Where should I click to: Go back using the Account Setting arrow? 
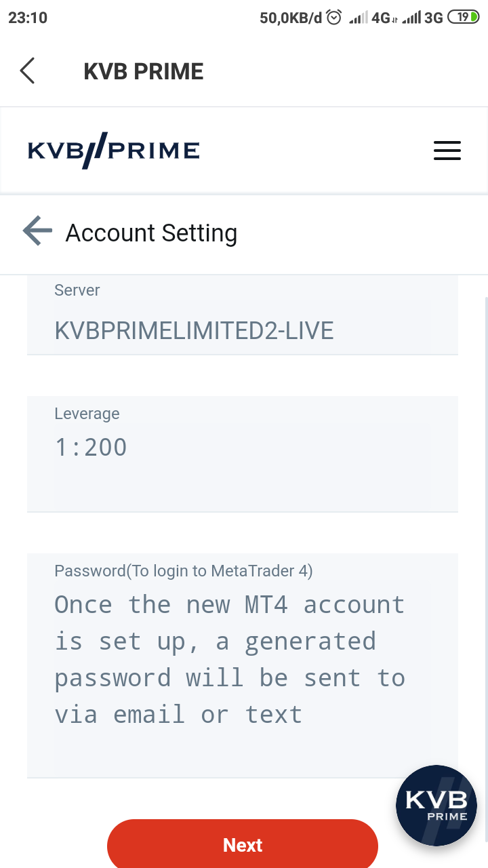click(x=37, y=231)
